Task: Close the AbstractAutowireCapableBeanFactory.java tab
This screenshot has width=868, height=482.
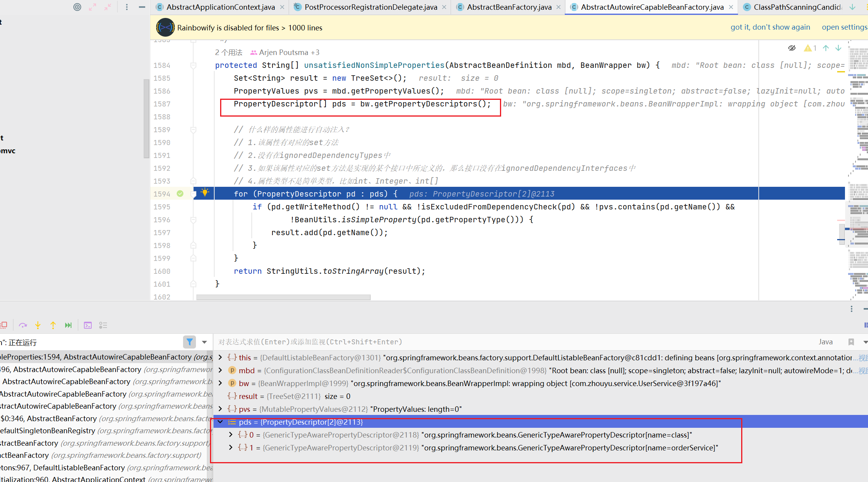Action: coord(731,7)
